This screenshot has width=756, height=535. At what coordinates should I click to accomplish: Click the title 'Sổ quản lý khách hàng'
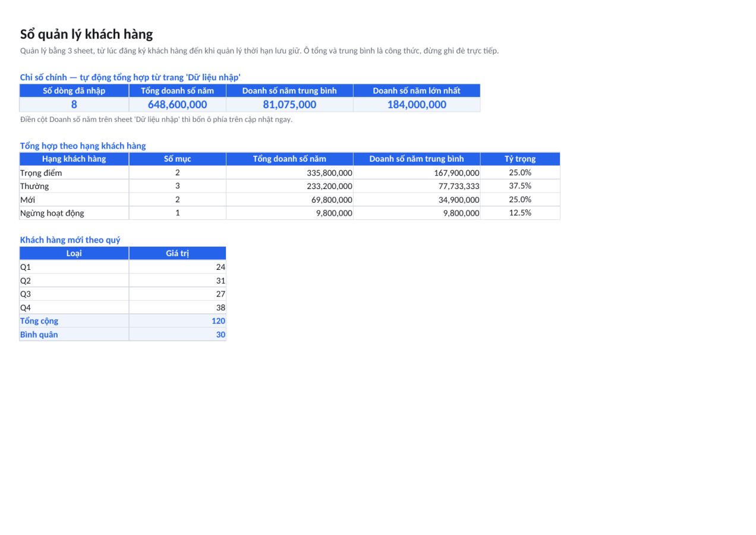pyautogui.click(x=86, y=34)
